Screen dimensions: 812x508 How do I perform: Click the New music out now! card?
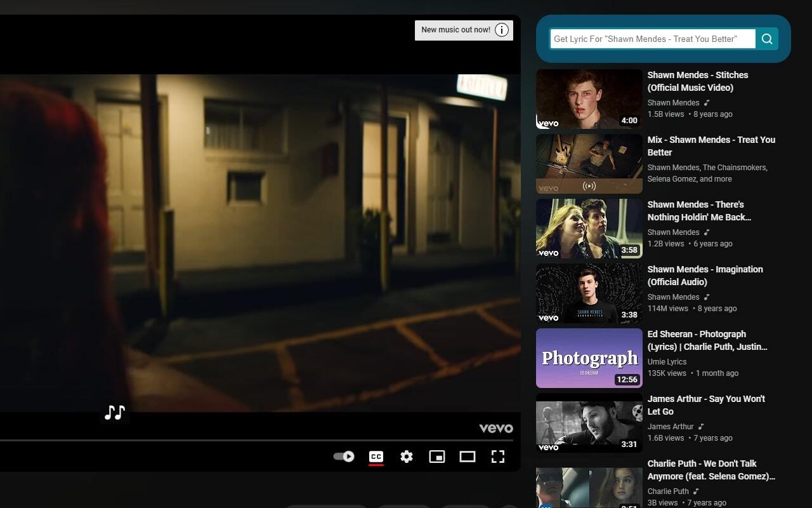[464, 30]
